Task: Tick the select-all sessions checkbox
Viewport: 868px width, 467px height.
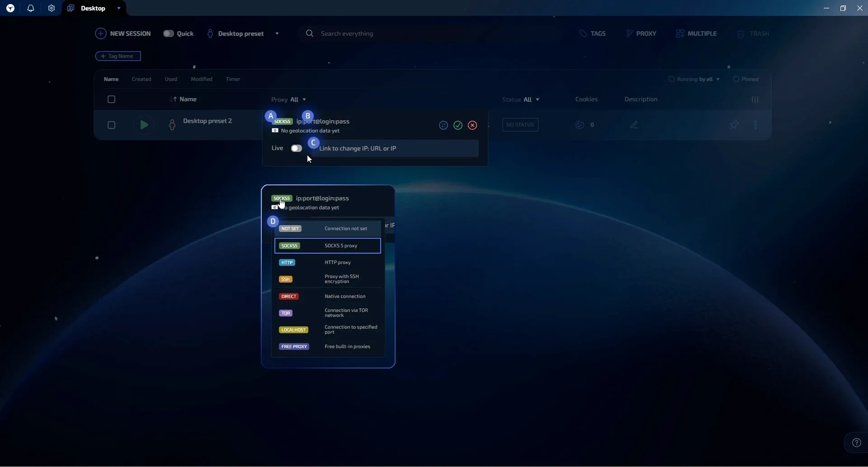Action: (112, 99)
